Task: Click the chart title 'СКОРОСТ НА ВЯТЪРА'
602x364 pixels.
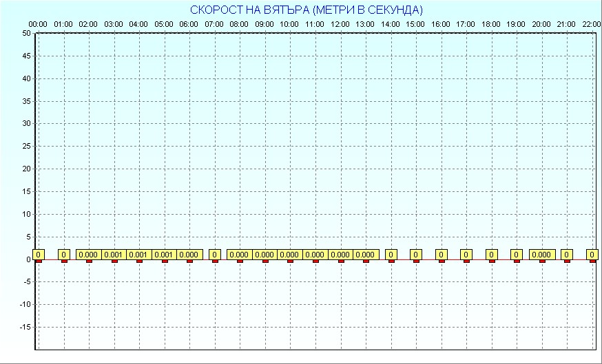Action: [x=307, y=10]
